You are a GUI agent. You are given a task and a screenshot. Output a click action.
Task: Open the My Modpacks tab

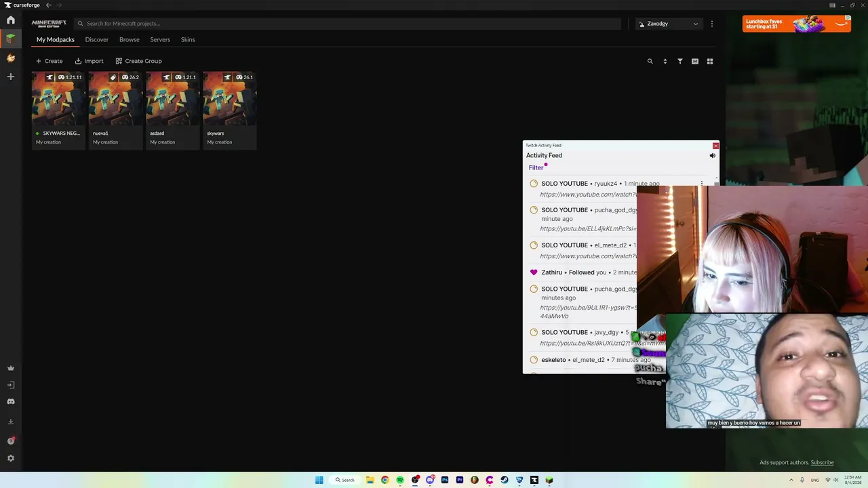coord(55,39)
